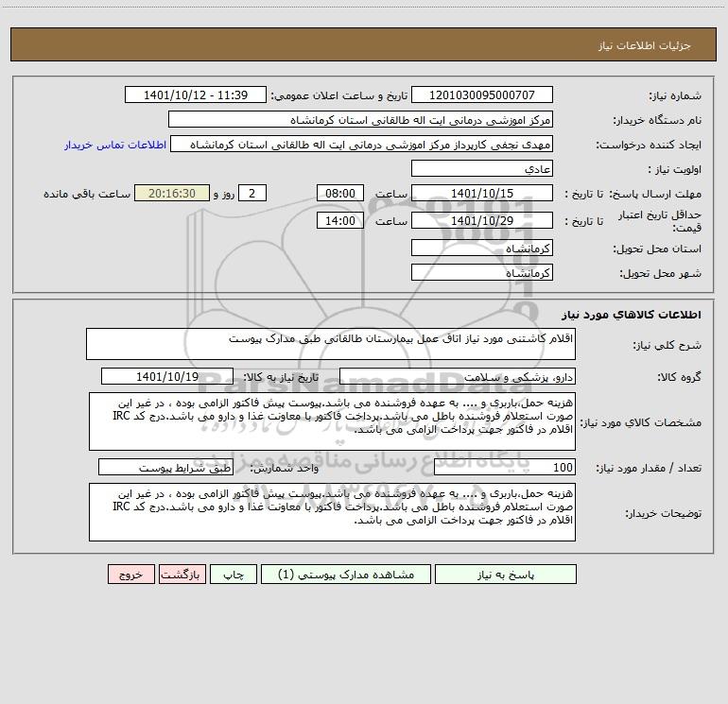
Task: Click response deadline date 1401/10/15
Action: pos(482,193)
